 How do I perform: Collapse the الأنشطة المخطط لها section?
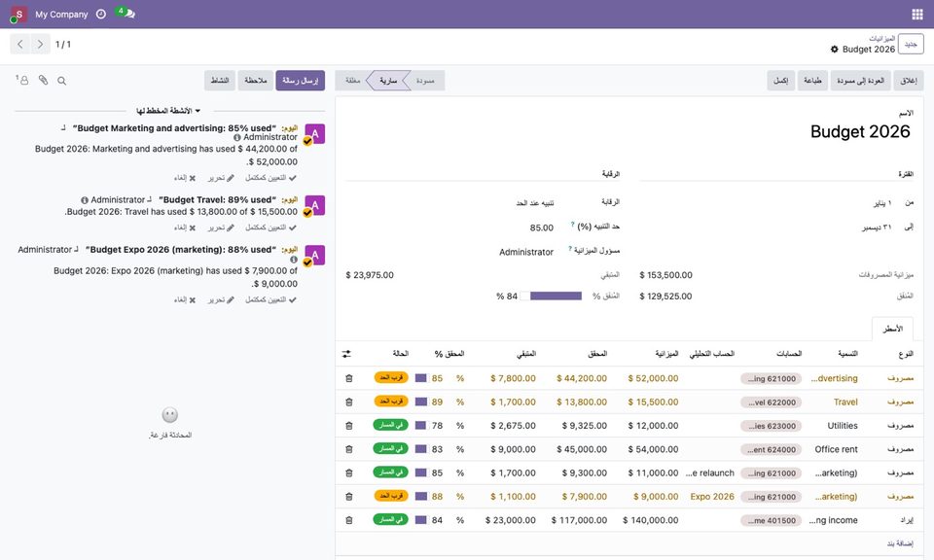pyautogui.click(x=168, y=111)
